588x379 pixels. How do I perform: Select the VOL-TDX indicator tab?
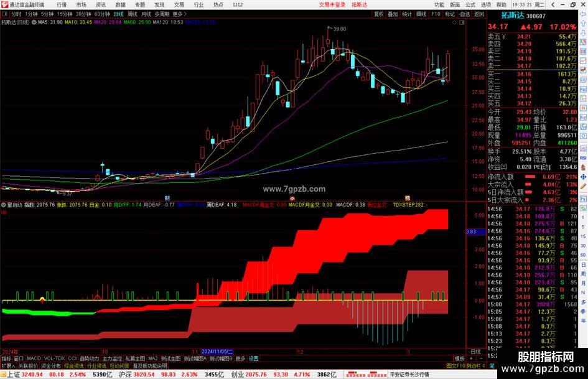(x=54, y=358)
